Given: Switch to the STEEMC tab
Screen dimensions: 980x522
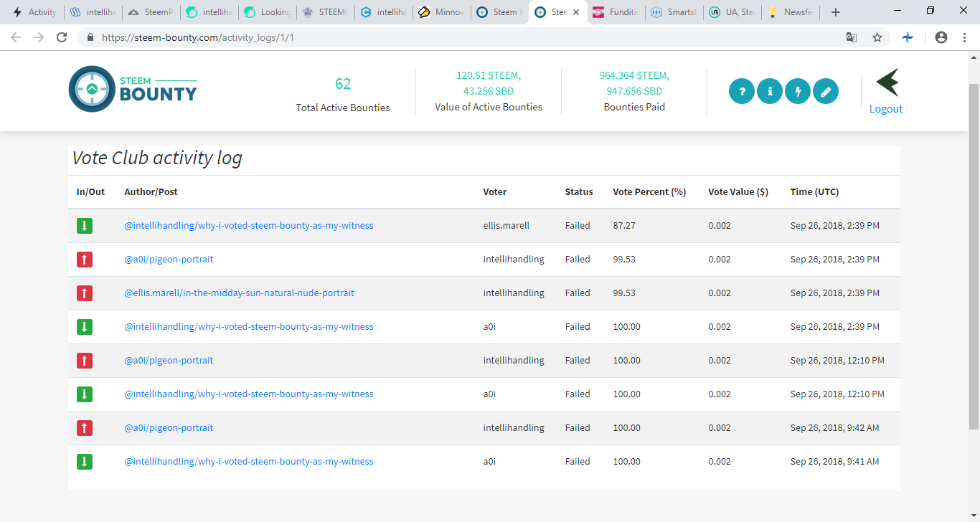Looking at the screenshot, I should pyautogui.click(x=326, y=12).
